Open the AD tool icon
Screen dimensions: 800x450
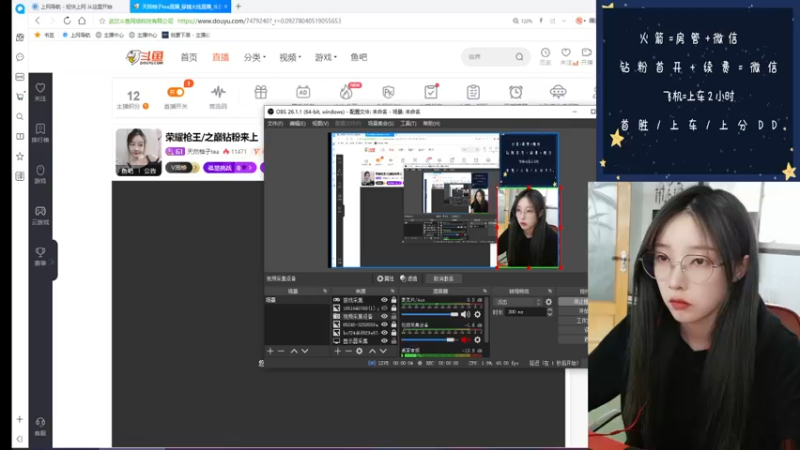[303, 92]
